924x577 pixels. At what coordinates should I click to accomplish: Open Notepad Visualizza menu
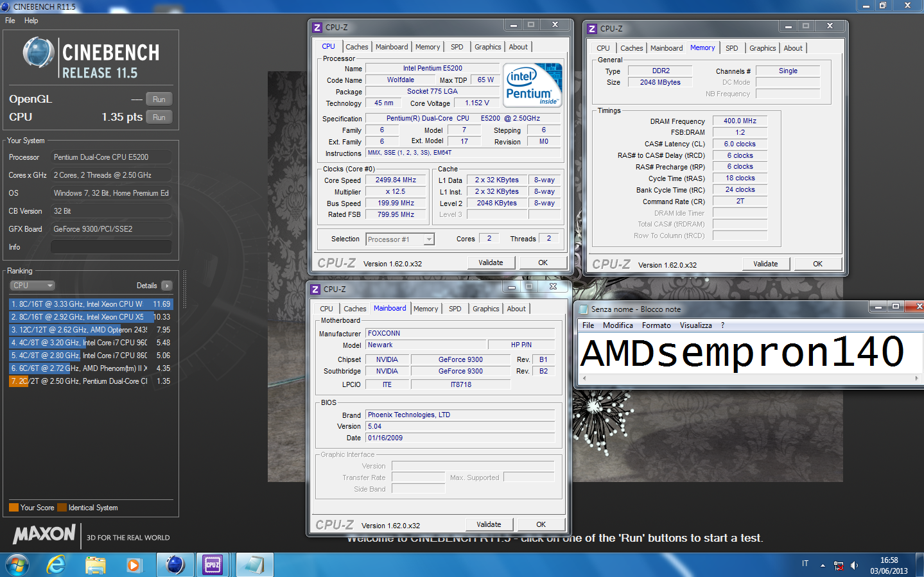696,325
